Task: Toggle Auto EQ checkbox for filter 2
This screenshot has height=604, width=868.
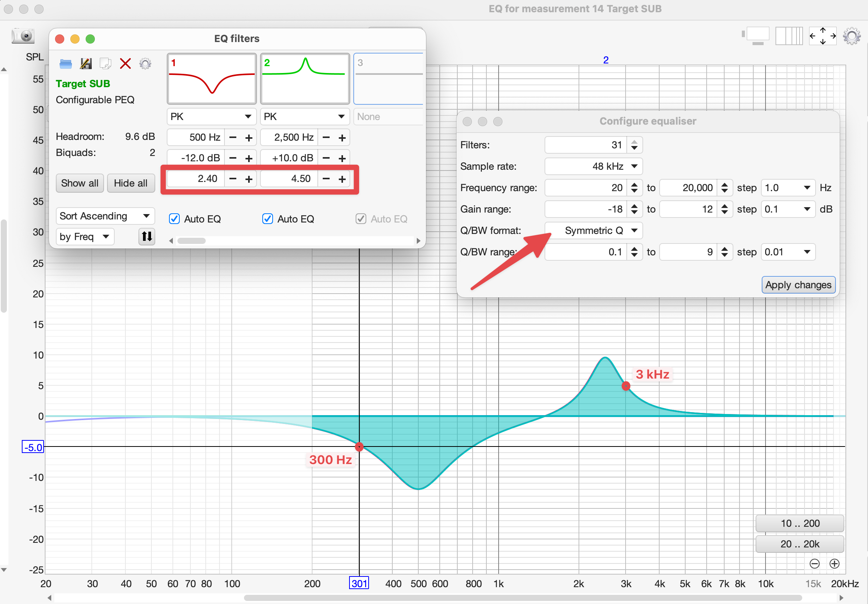Action: click(268, 219)
